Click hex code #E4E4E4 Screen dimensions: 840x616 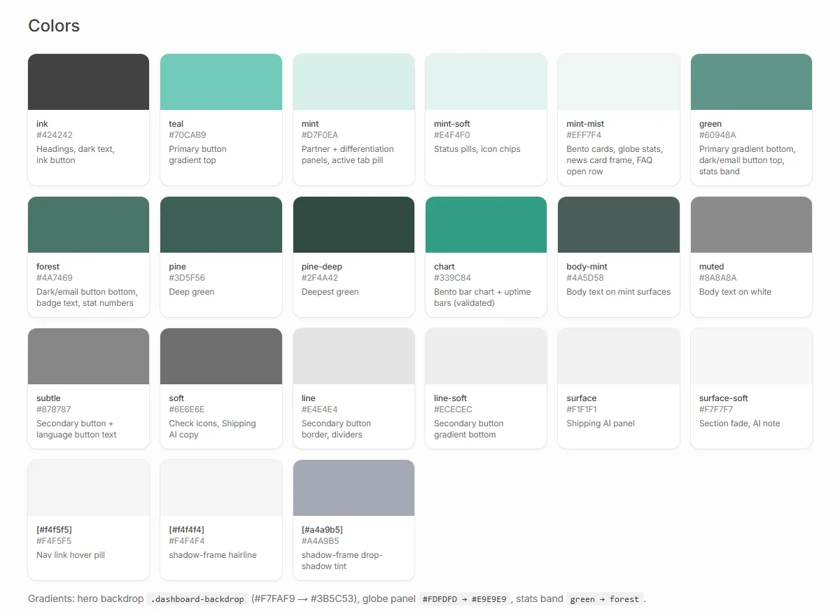(320, 409)
